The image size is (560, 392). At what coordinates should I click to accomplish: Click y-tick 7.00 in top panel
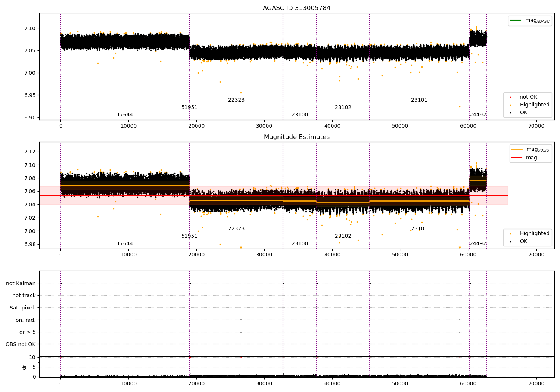(30, 73)
